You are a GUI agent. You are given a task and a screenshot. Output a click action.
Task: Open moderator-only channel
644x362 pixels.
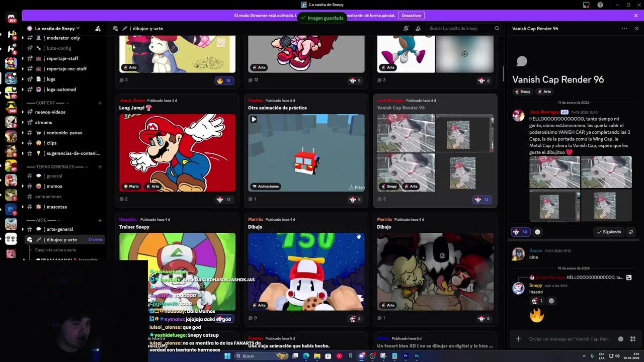pos(63,38)
